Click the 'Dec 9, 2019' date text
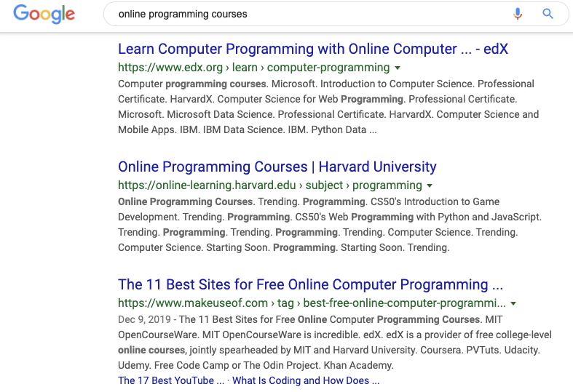 coord(144,319)
